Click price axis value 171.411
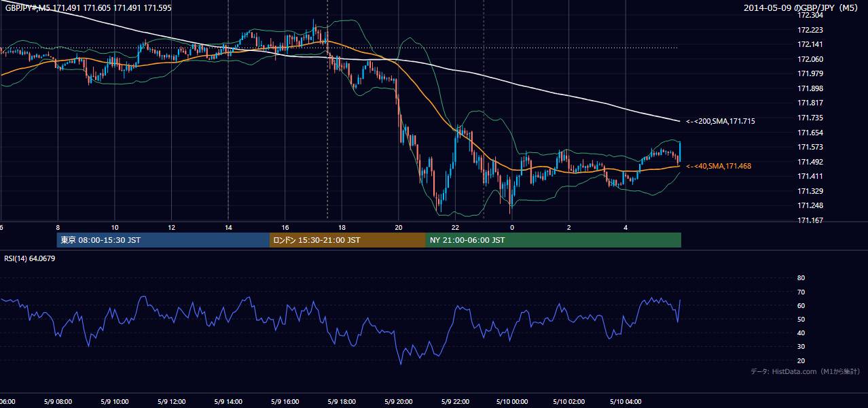 (810, 176)
